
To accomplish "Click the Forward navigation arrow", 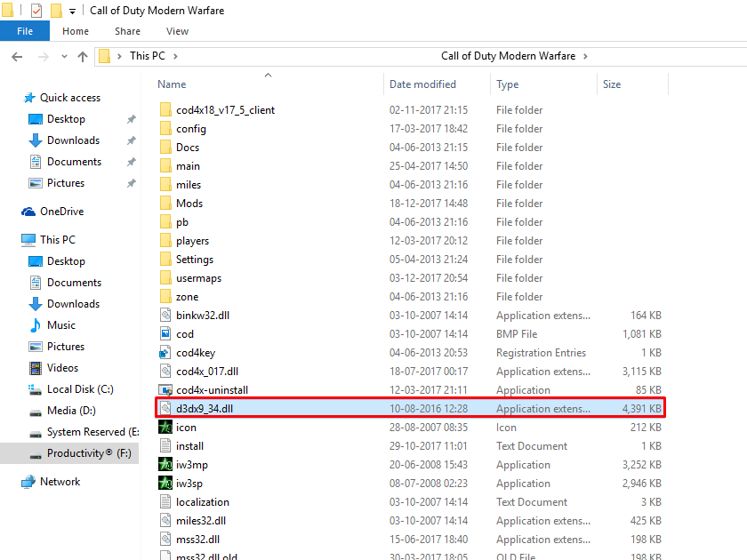I will [44, 57].
